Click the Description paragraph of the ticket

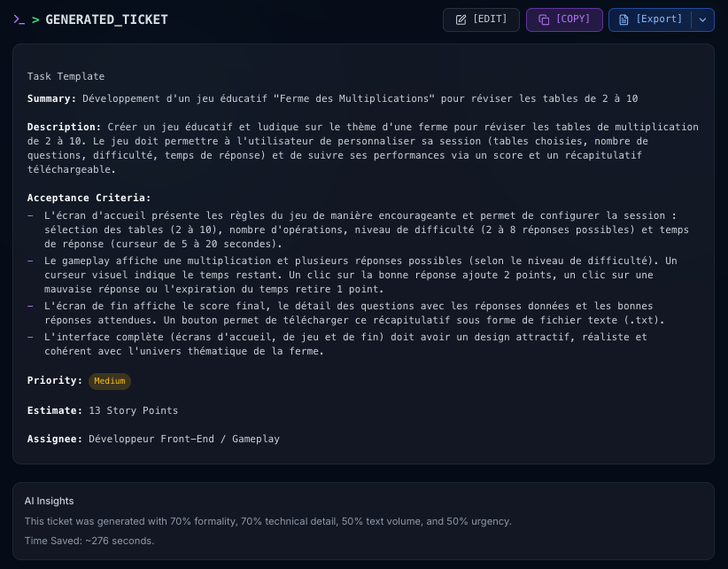(362, 148)
